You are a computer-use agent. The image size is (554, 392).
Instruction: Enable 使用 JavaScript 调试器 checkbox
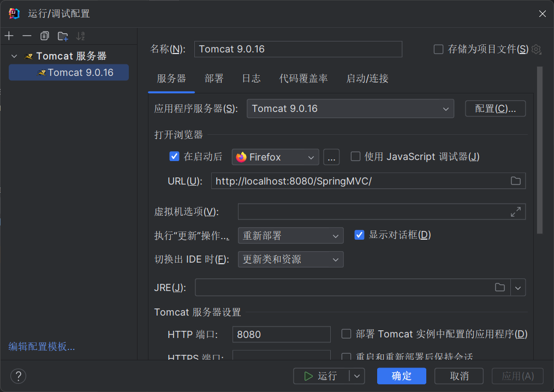(355, 156)
